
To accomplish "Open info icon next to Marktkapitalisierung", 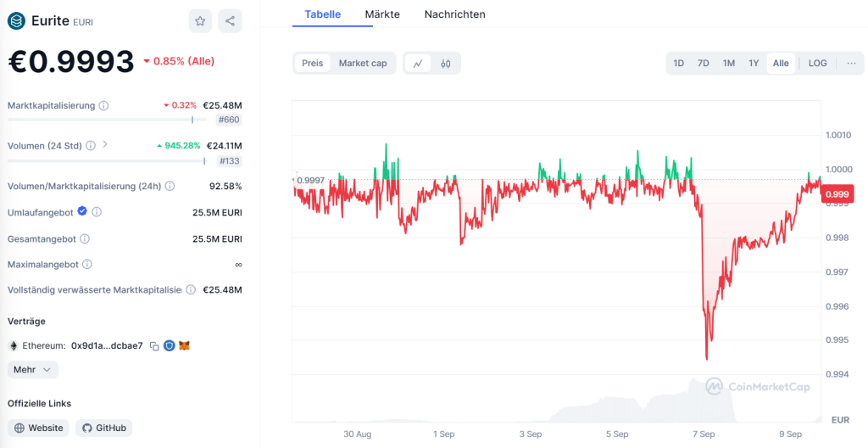I will click(103, 105).
